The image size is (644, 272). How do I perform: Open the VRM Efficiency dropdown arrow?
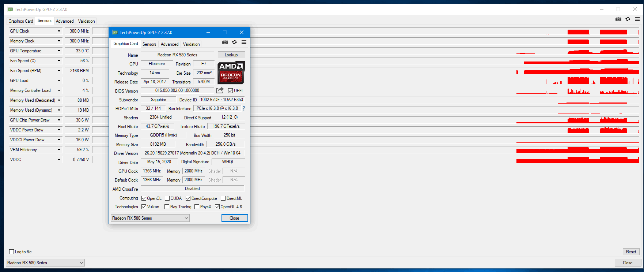59,150
